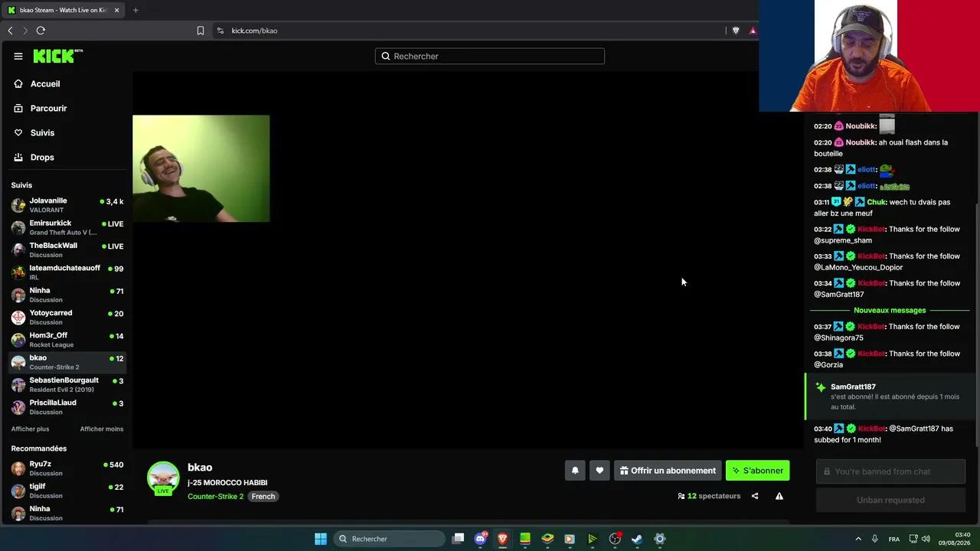980x551 pixels.
Task: Show hidden system tray icons chevron
Action: pos(858,539)
